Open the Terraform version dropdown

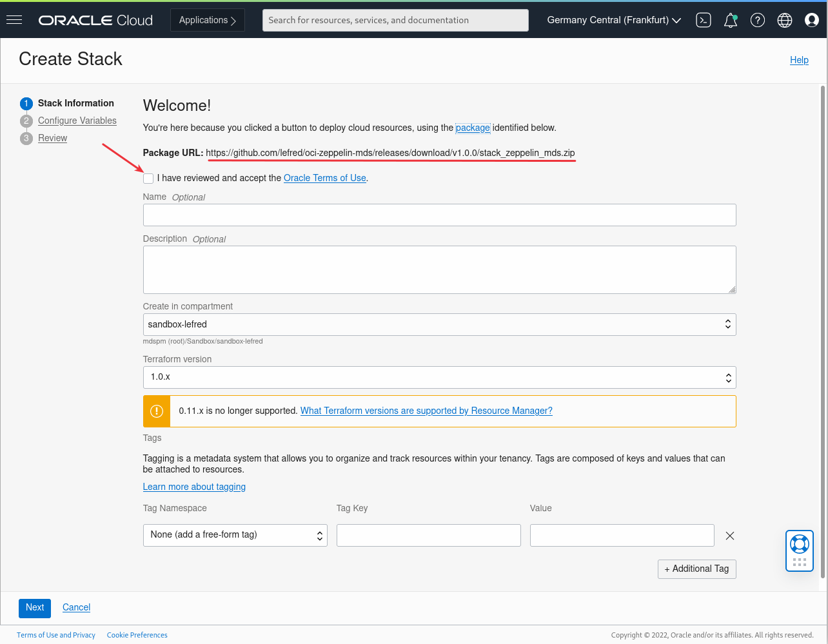tap(439, 377)
